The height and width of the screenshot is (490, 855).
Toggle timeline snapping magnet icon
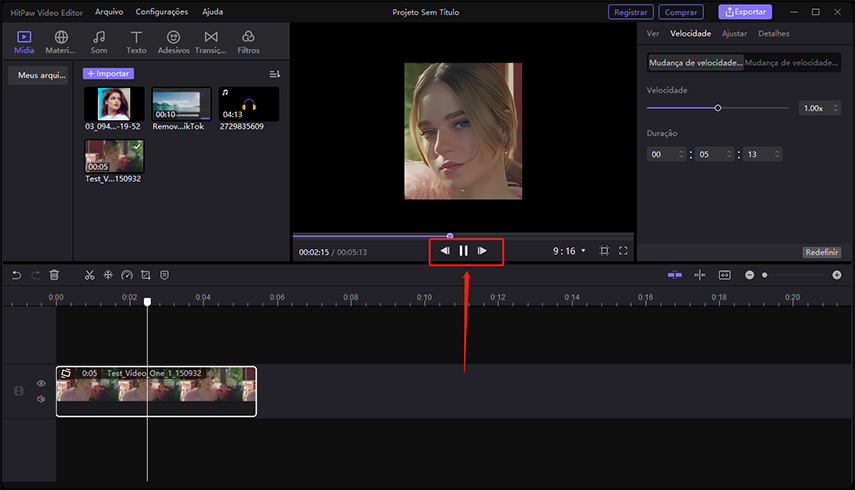click(x=675, y=275)
